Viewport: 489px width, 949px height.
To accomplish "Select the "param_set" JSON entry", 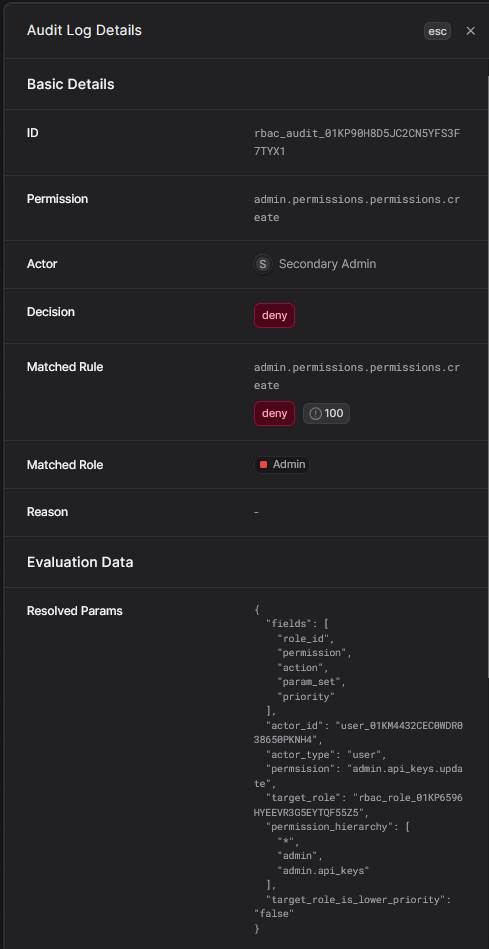I will [x=311, y=682].
